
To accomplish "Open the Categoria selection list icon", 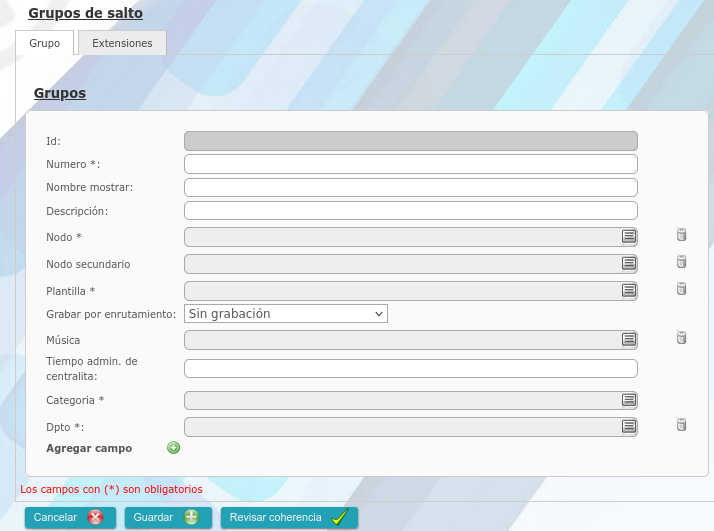I will click(629, 400).
